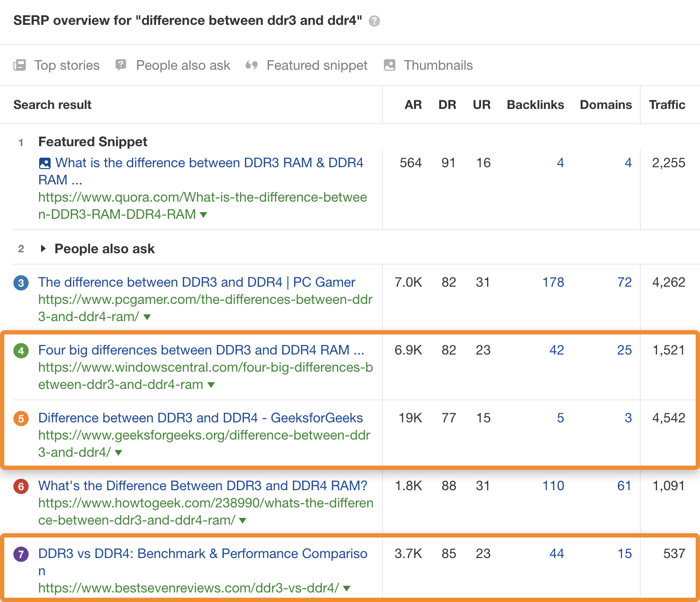Click the Featured snippet quote icon
This screenshot has width=700, height=602.
252,65
